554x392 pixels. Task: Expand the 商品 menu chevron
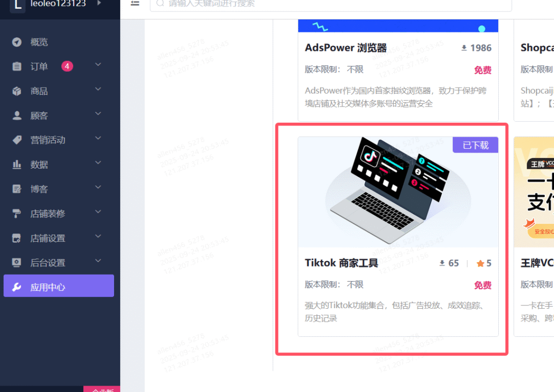coord(98,89)
